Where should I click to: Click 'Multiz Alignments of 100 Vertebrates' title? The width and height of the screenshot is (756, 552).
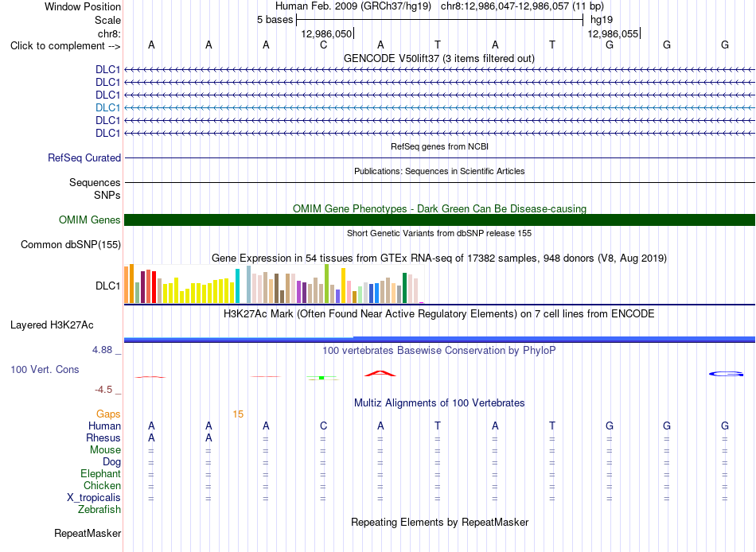(x=439, y=403)
